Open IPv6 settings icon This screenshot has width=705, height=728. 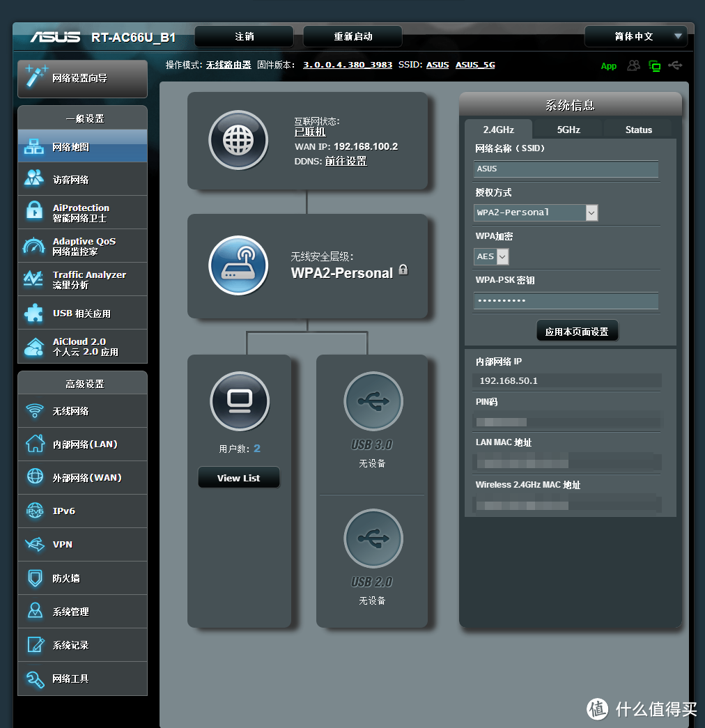tap(35, 511)
